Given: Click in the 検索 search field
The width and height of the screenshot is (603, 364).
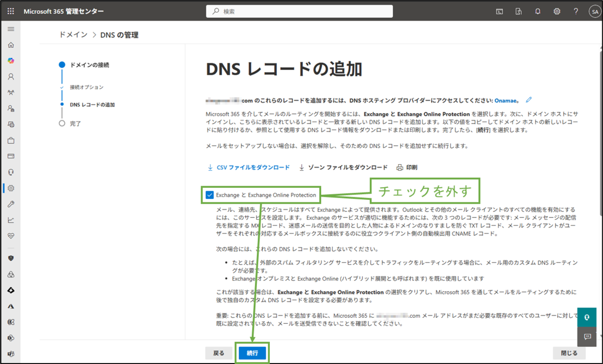Looking at the screenshot, I should point(299,11).
